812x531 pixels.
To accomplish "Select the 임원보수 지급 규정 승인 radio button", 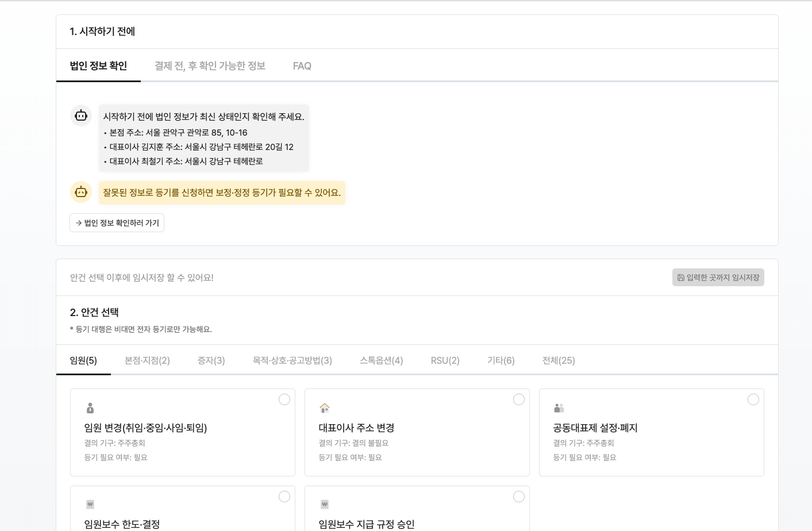I will click(519, 497).
